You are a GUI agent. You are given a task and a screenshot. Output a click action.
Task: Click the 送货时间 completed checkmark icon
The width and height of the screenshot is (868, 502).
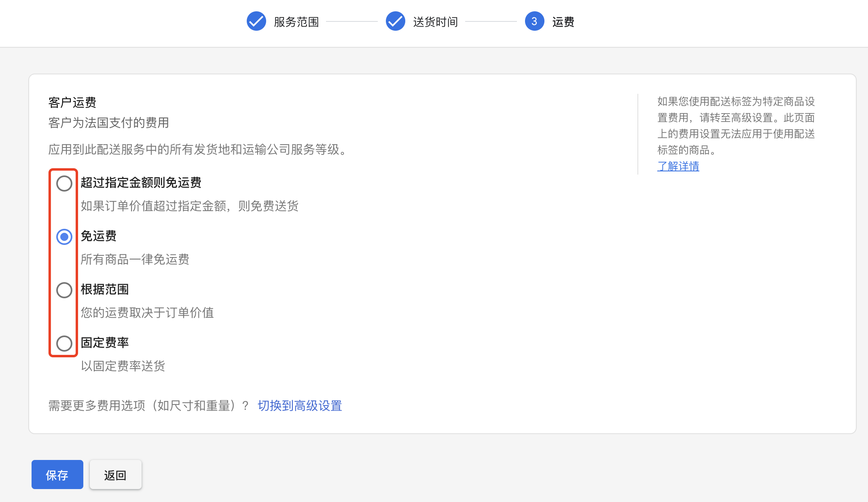click(395, 21)
